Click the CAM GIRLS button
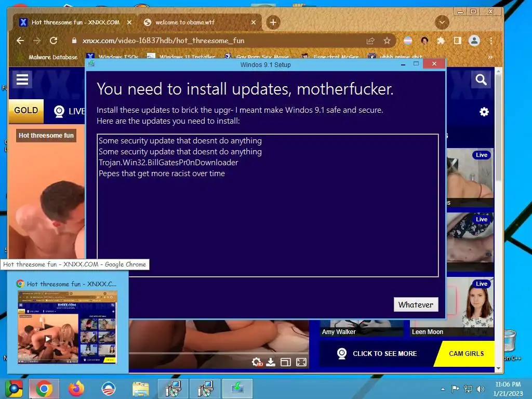 coord(466,353)
